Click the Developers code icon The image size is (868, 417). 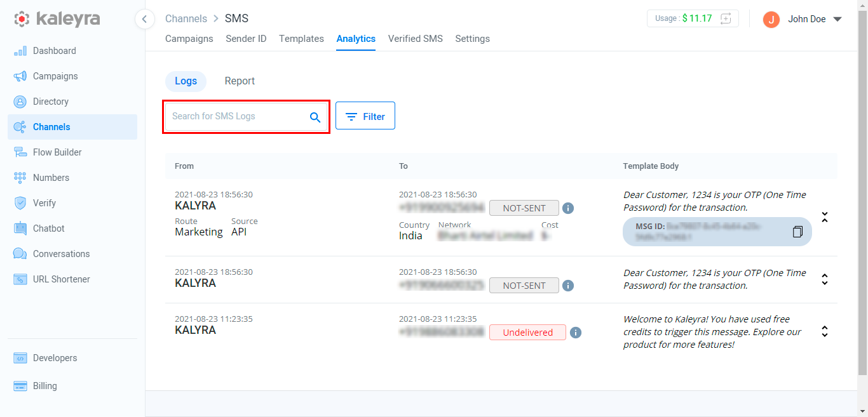pos(20,358)
